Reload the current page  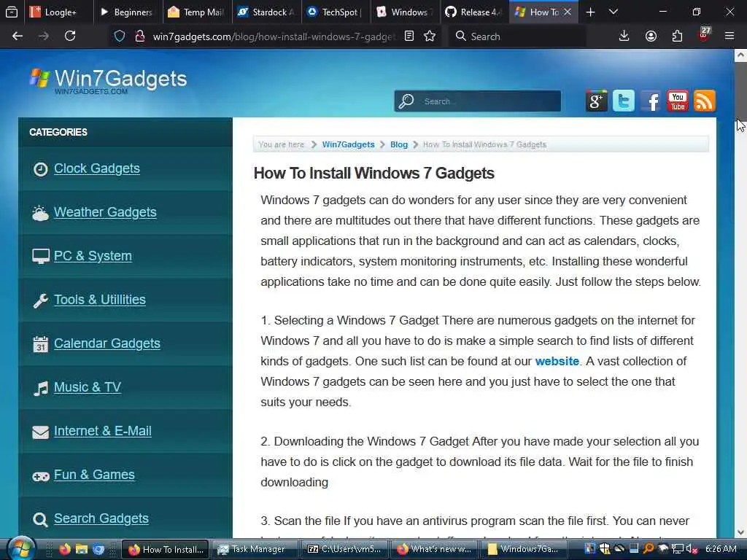(70, 36)
